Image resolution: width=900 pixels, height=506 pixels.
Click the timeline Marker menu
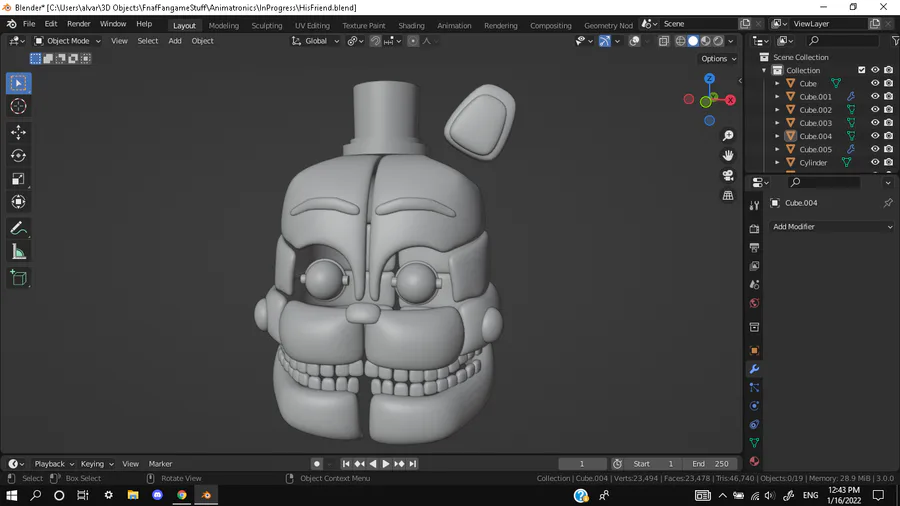tap(160, 464)
